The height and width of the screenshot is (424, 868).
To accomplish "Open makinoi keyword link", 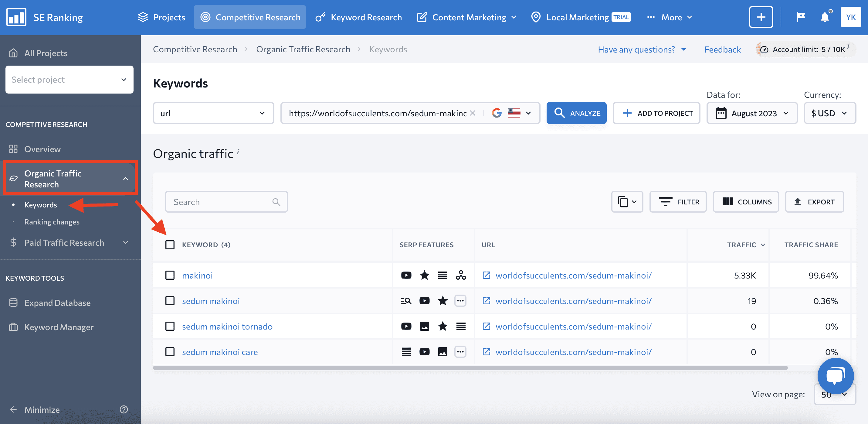I will coord(198,275).
